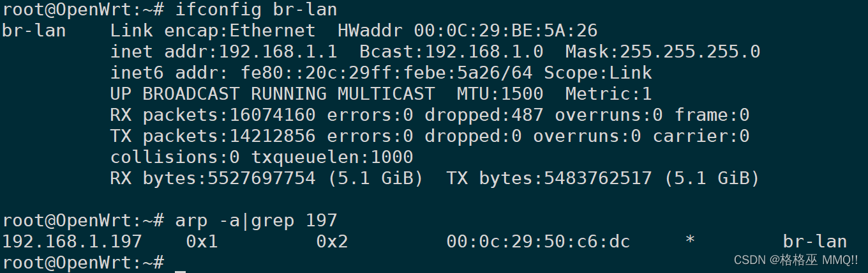Click the 192.168.1.197 ARP entry address
The image size is (868, 273).
click(71, 242)
